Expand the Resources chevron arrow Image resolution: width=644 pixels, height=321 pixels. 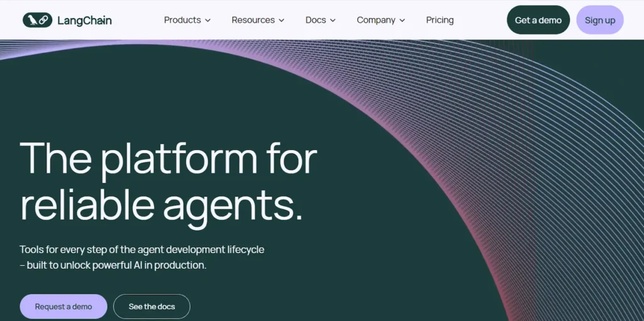click(x=281, y=21)
